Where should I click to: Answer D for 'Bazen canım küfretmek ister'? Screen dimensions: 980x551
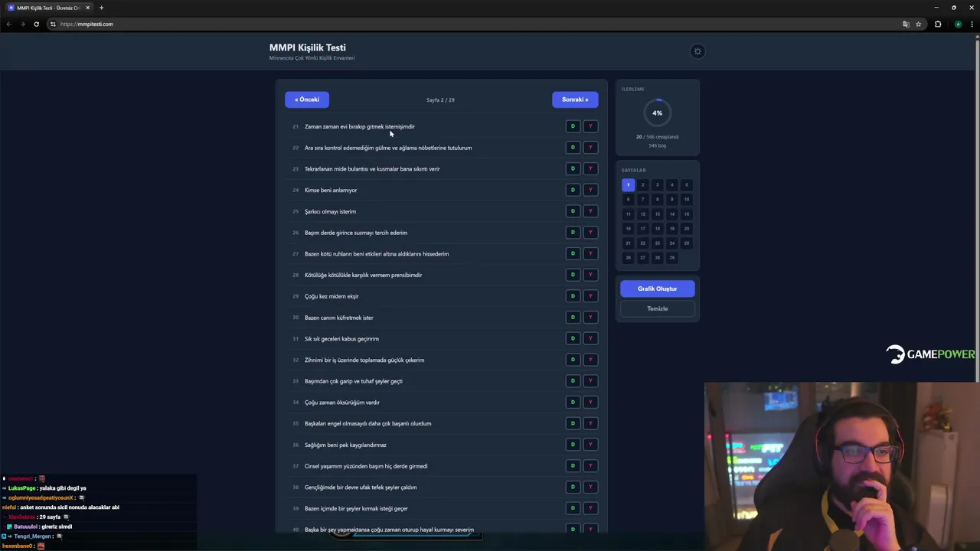click(x=573, y=317)
